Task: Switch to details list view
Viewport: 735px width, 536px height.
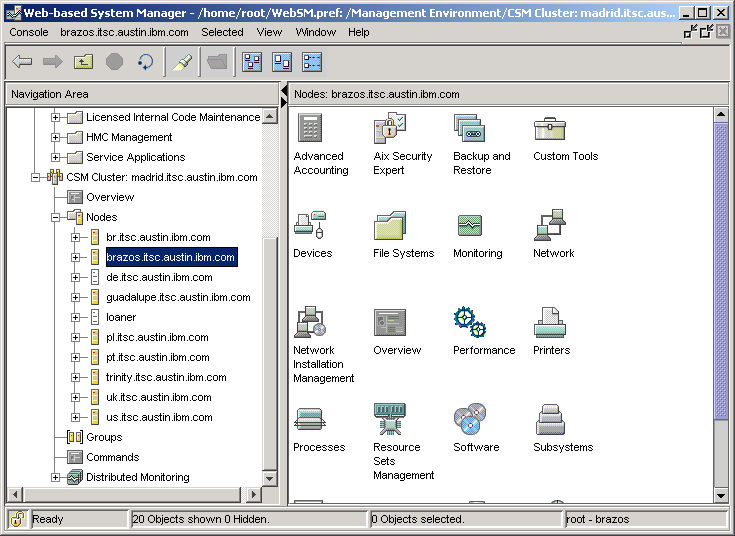Action: [x=312, y=61]
